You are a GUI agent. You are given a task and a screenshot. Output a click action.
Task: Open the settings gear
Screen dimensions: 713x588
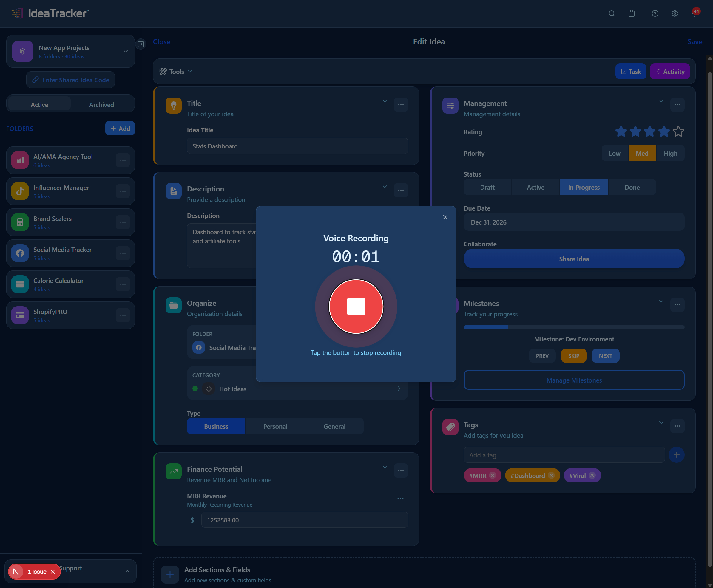(675, 13)
